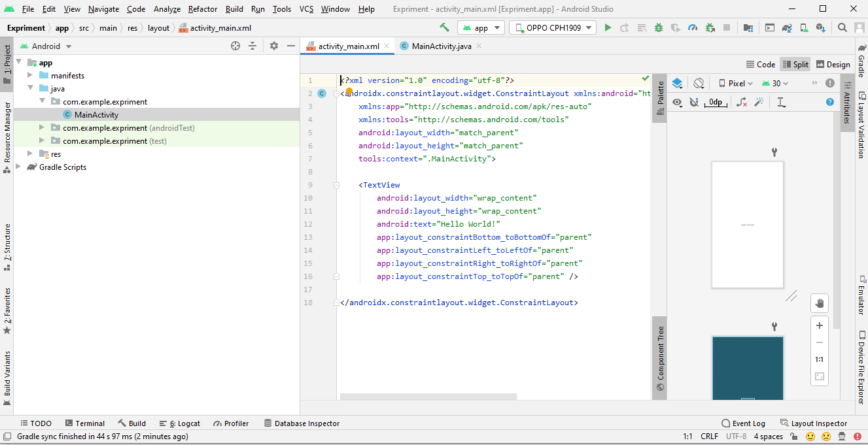Click the Infer Constraints magic wand icon
This screenshot has width=868, height=445.
coord(759,102)
